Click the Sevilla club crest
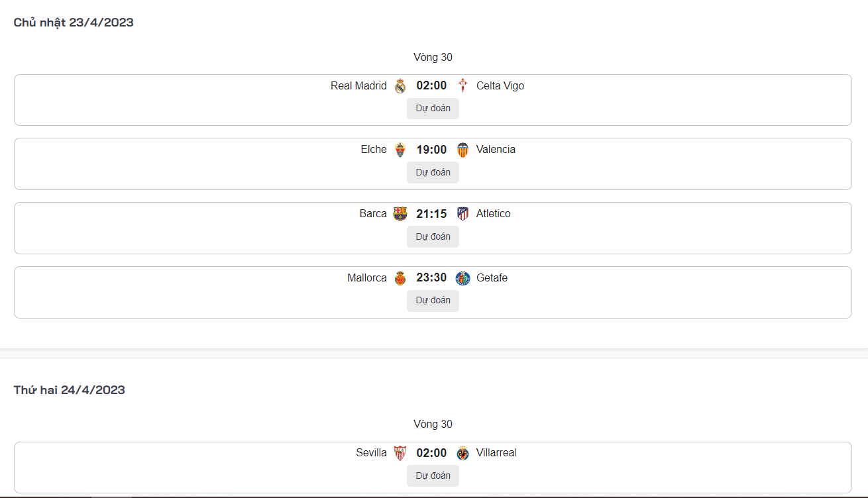The width and height of the screenshot is (868, 498). click(x=400, y=453)
